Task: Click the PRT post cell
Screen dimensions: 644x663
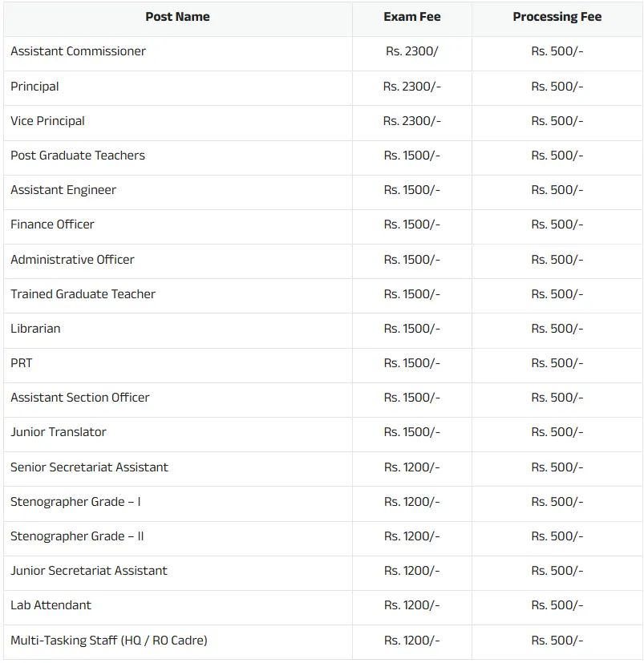Action: tap(22, 363)
